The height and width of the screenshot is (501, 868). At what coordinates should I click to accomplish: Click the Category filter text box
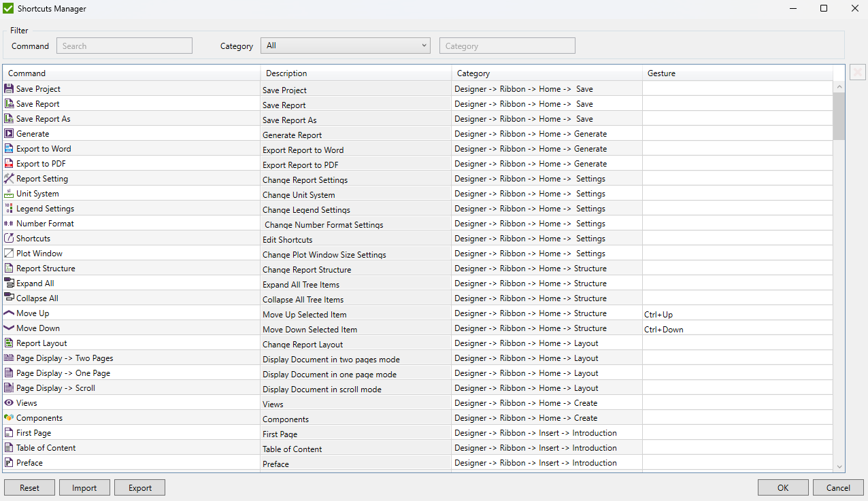click(x=507, y=45)
